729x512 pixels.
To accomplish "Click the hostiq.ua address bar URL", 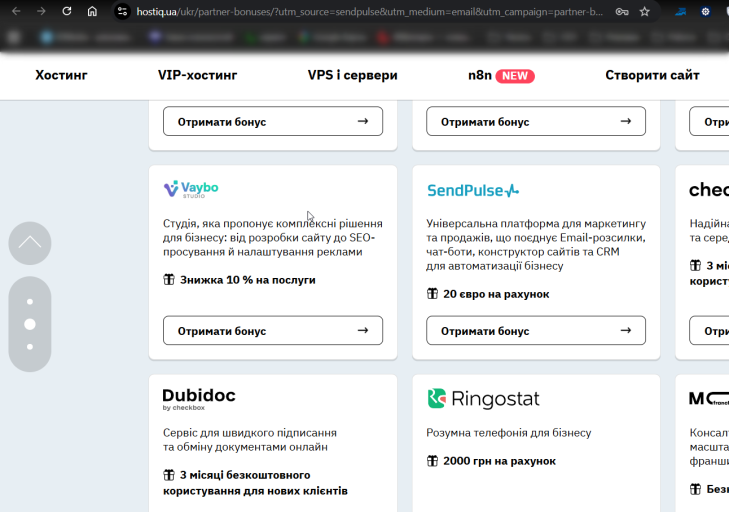I will pos(369,12).
